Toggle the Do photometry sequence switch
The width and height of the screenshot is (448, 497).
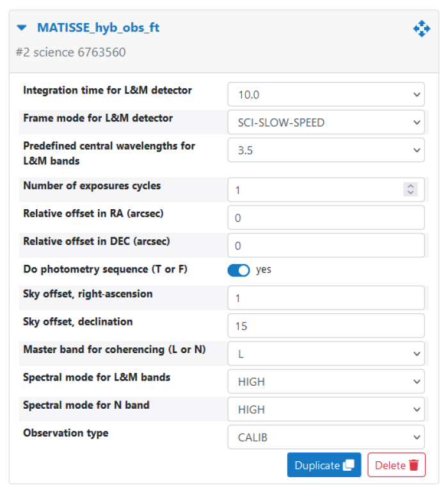(x=239, y=270)
